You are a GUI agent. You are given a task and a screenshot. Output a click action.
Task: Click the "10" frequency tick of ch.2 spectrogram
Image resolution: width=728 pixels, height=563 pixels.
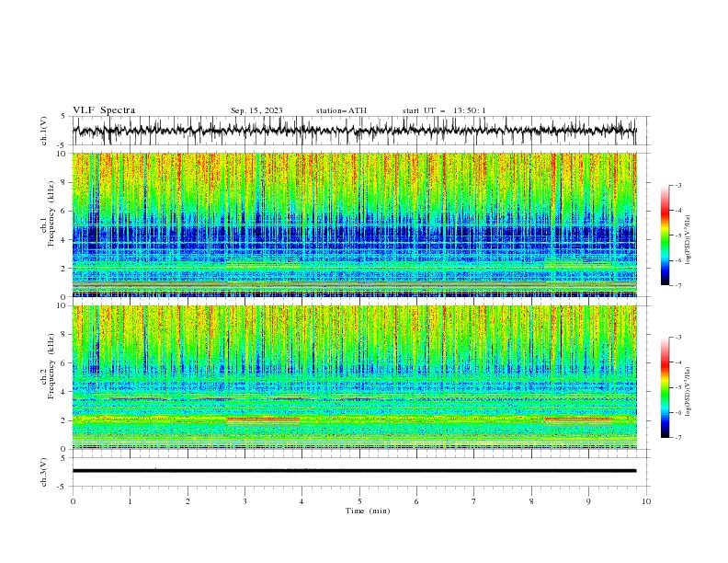tap(62, 305)
